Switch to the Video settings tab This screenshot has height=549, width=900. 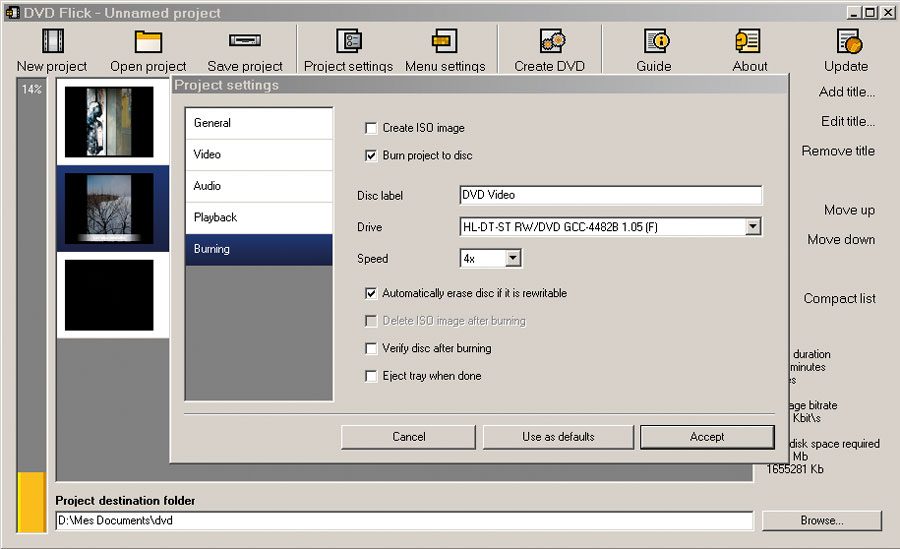click(x=259, y=154)
